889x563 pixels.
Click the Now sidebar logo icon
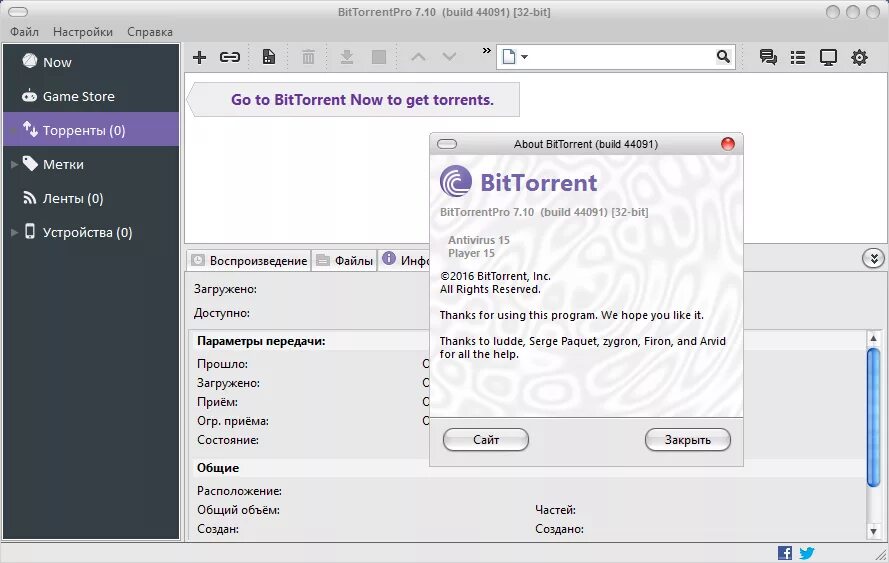point(29,61)
